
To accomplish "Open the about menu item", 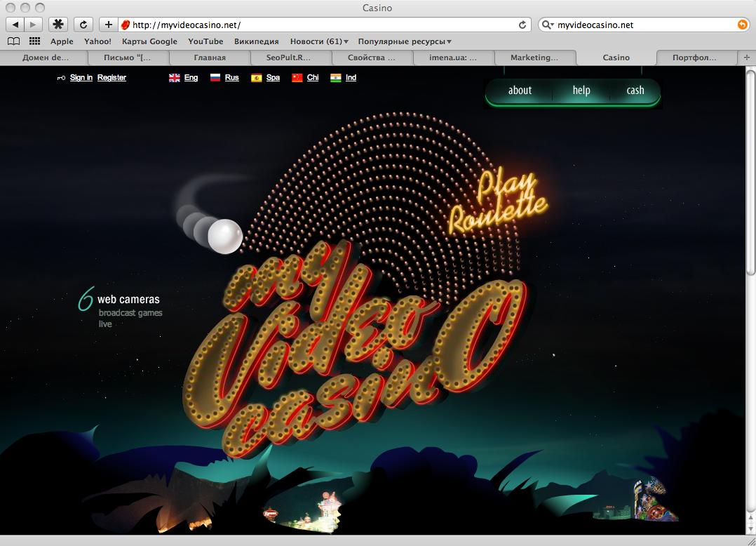I will pyautogui.click(x=520, y=91).
